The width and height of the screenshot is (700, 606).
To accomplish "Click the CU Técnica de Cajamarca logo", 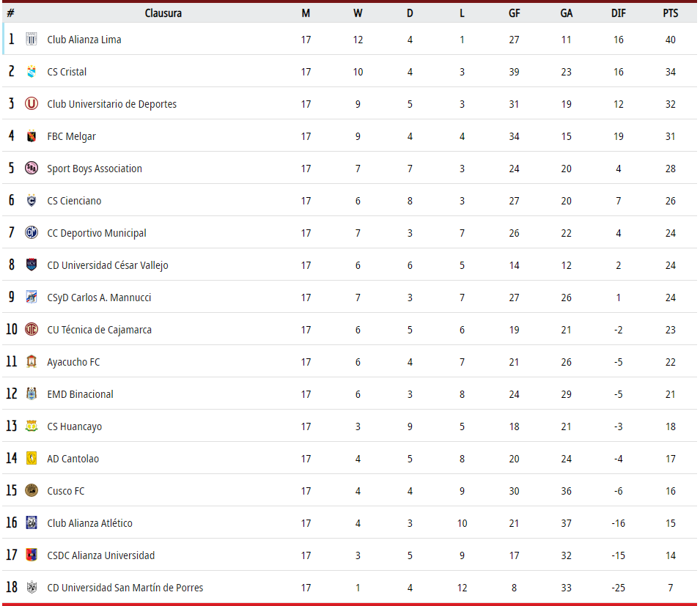I will [32, 329].
